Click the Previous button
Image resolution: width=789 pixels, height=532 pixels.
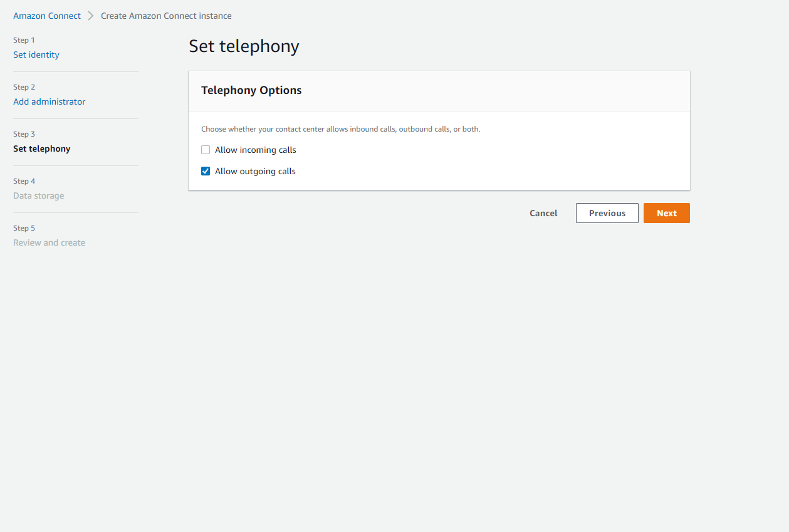click(606, 213)
